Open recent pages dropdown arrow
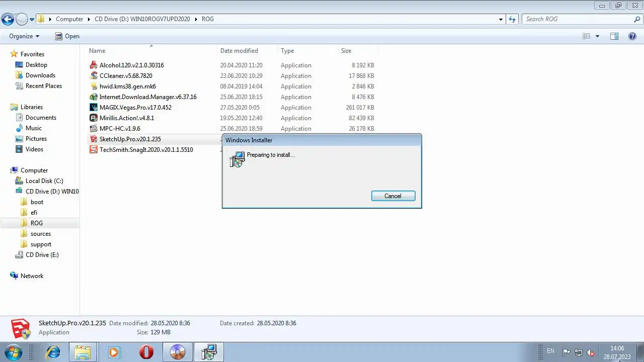The height and width of the screenshot is (362, 644). point(32,20)
